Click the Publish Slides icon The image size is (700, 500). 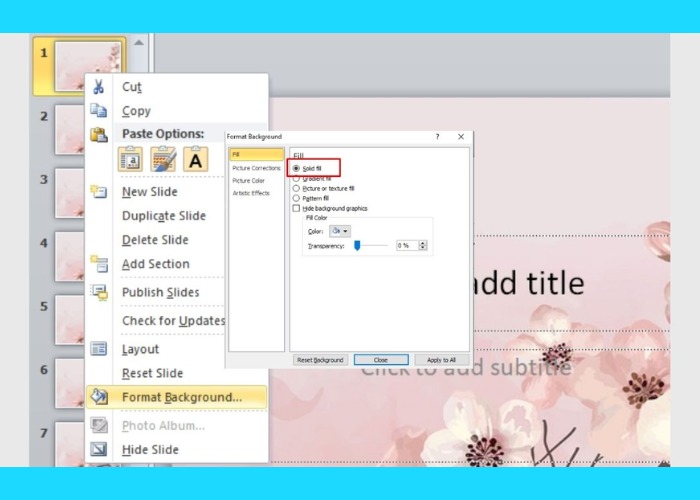[x=99, y=292]
